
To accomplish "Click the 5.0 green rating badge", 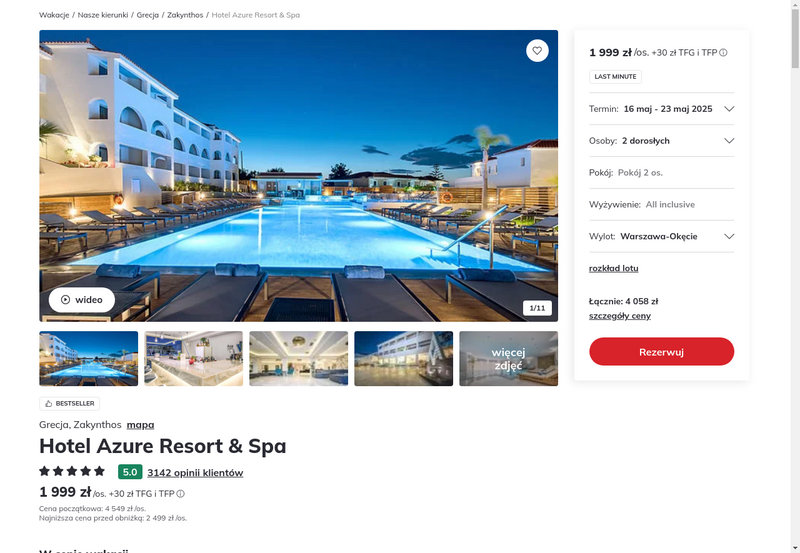I will (130, 472).
